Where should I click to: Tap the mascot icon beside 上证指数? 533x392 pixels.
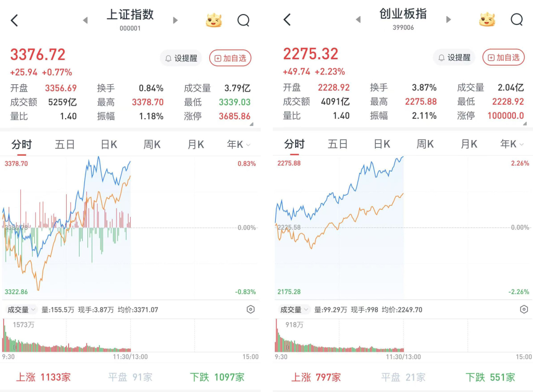pos(213,20)
